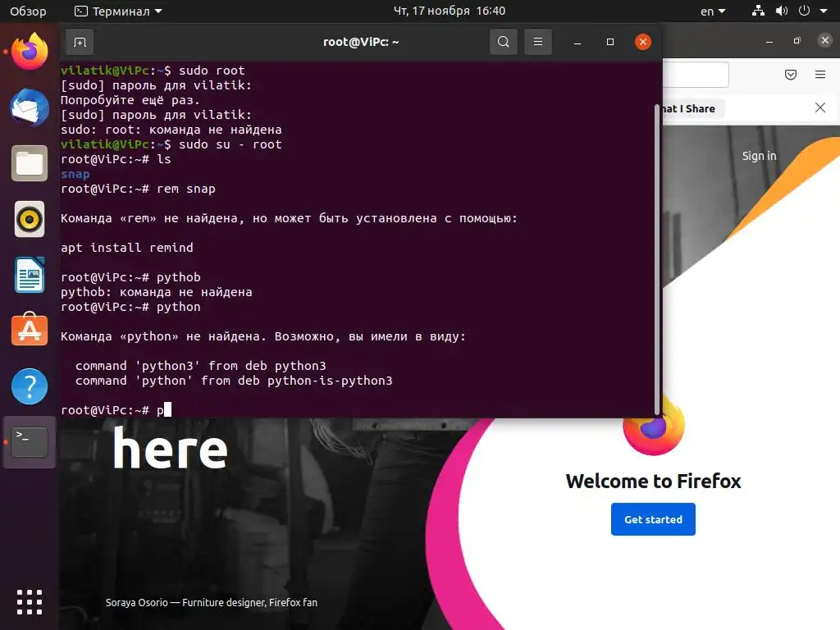Save page to Pocket in Firefox
The image size is (840, 630).
point(791,75)
